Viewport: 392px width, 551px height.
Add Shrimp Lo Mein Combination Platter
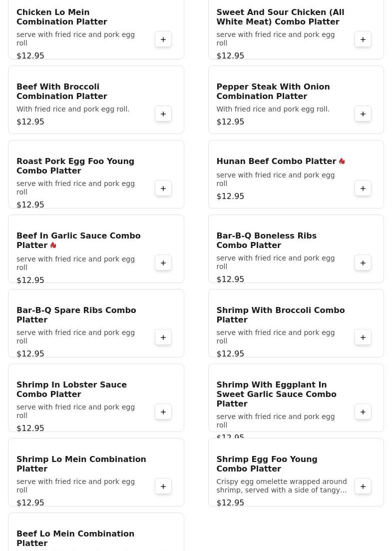click(x=163, y=486)
